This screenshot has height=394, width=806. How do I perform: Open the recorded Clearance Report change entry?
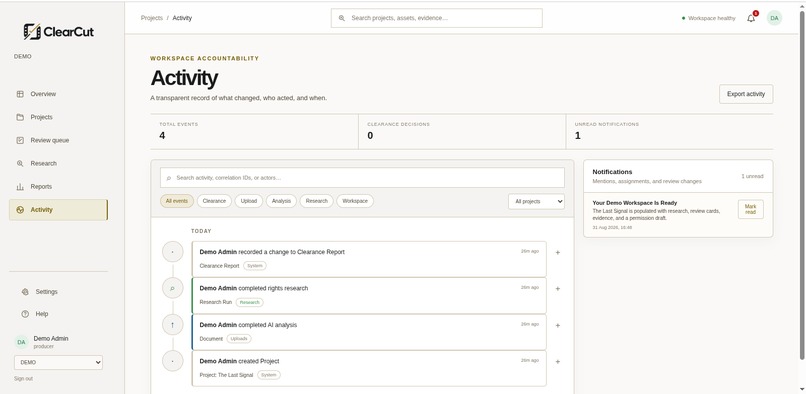[369, 259]
